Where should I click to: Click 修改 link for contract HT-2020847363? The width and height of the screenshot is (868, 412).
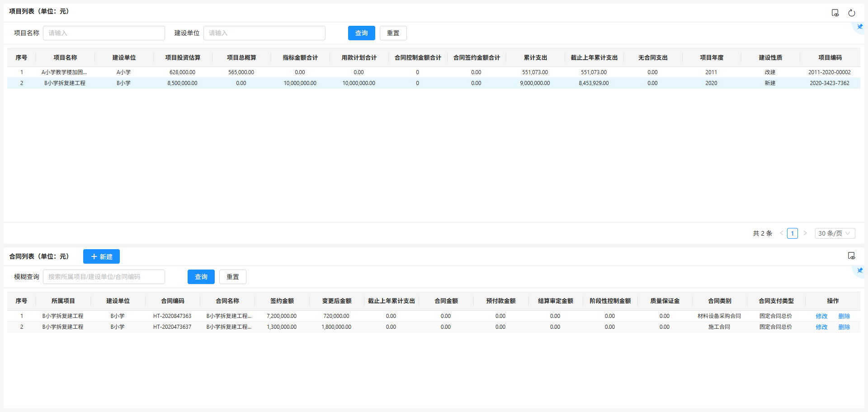[821, 316]
